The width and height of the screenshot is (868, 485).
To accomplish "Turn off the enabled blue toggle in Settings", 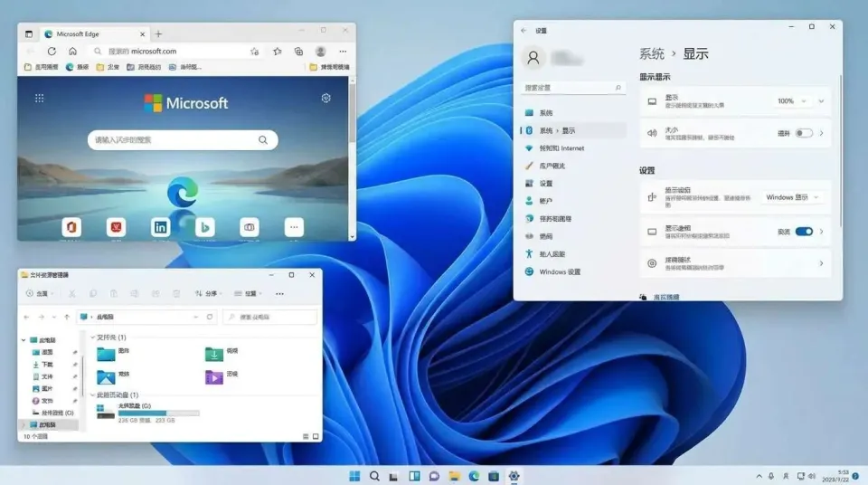I will (x=803, y=232).
